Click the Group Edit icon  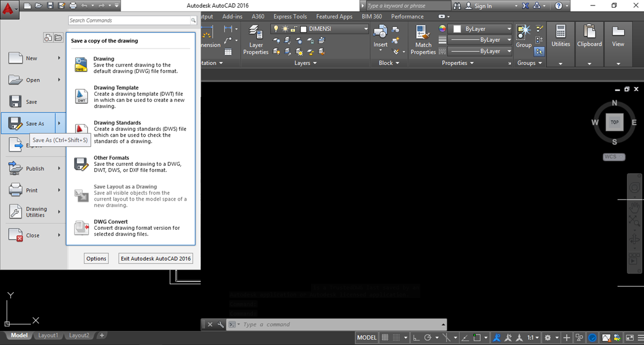(x=540, y=40)
